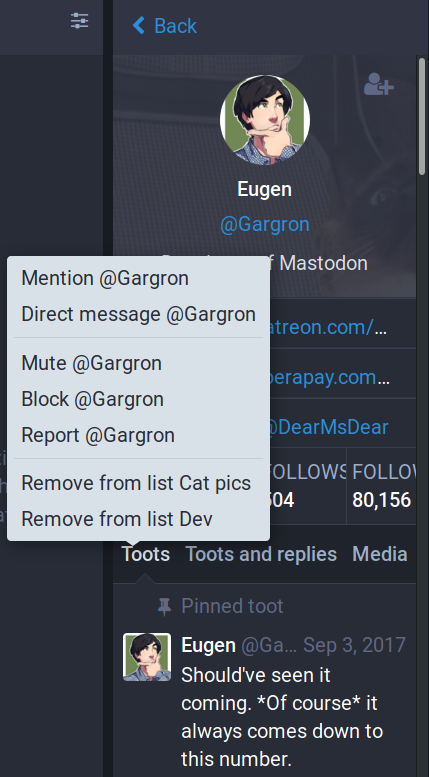The width and height of the screenshot is (429, 777).
Task: Switch to Toots and replies tab
Action: 261,554
